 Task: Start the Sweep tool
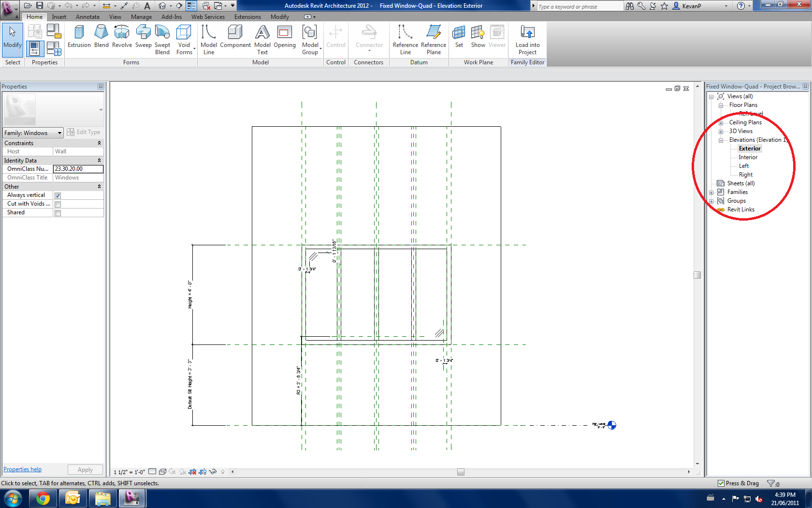click(143, 37)
